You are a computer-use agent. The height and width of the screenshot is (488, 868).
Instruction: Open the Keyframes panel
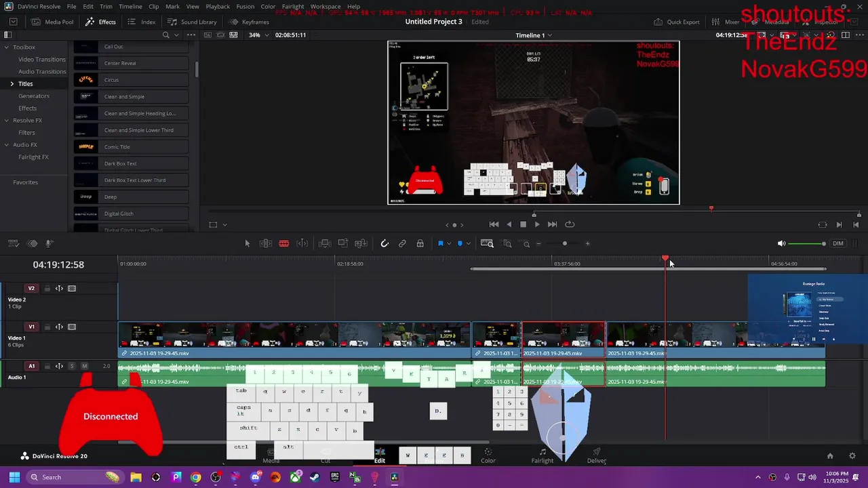tap(250, 22)
